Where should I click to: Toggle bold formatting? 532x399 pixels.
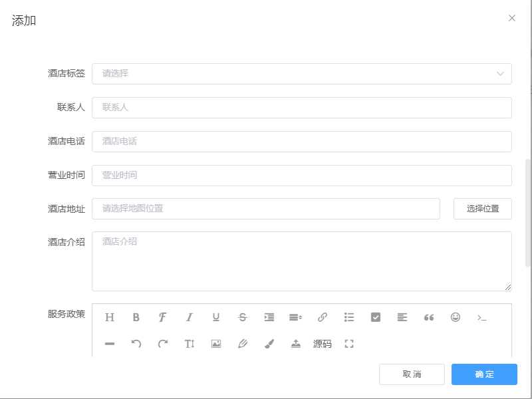click(136, 317)
